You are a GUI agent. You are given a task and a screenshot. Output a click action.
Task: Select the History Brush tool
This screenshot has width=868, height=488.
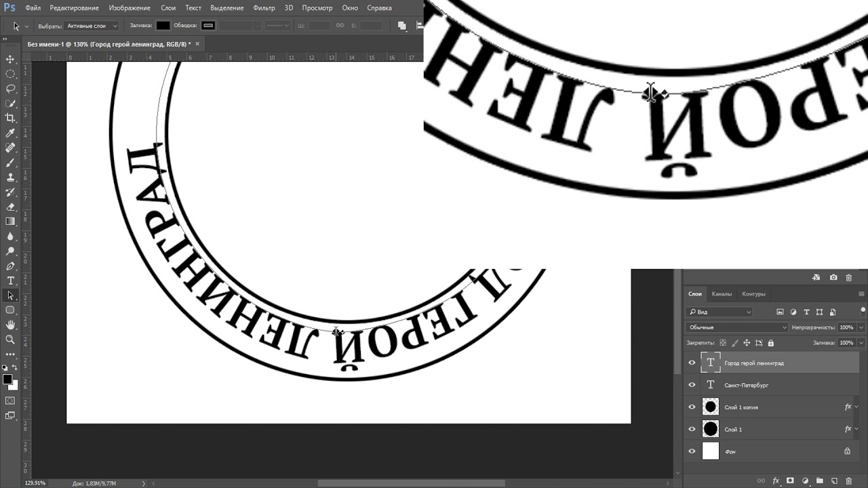(10, 192)
